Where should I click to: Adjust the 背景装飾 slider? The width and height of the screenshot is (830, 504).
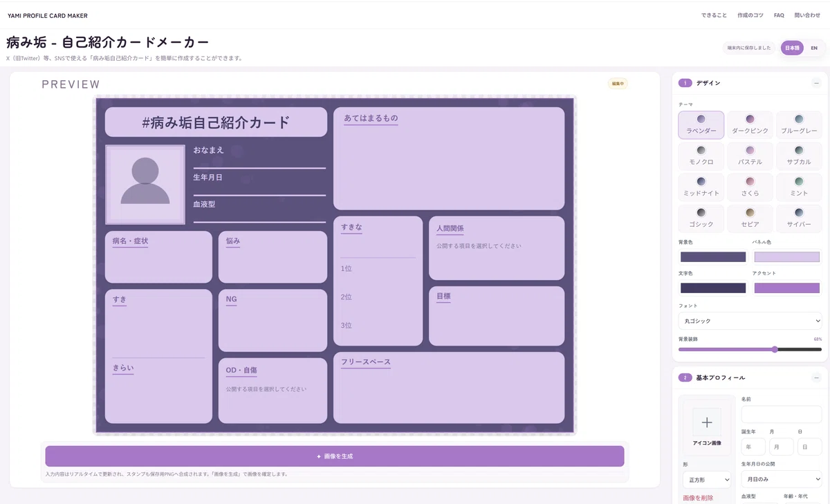750,349
